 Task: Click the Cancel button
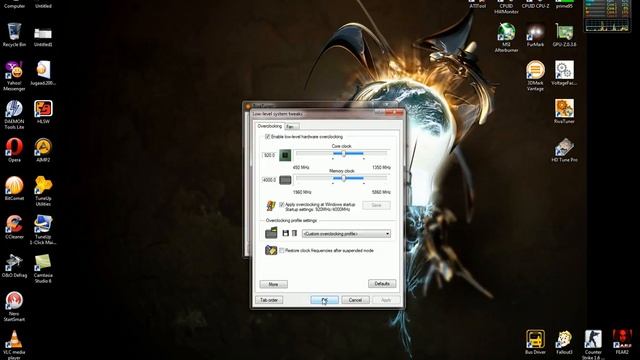coord(355,300)
